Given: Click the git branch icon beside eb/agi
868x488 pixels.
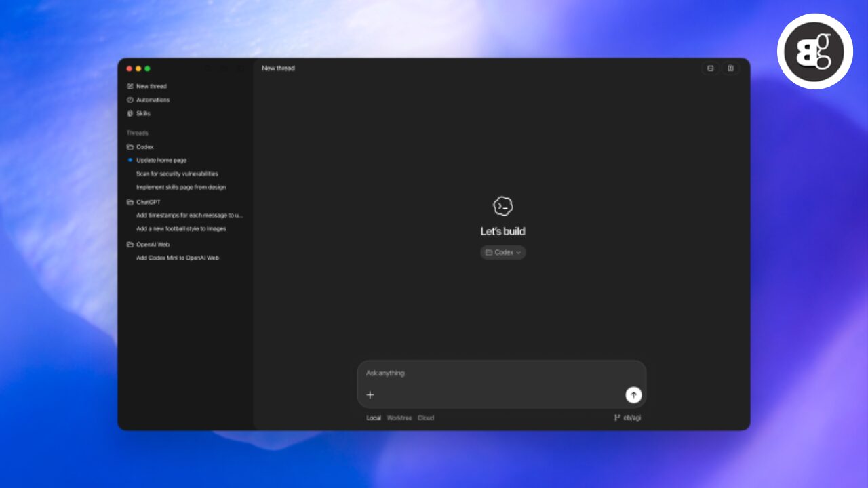Looking at the screenshot, I should coord(617,418).
